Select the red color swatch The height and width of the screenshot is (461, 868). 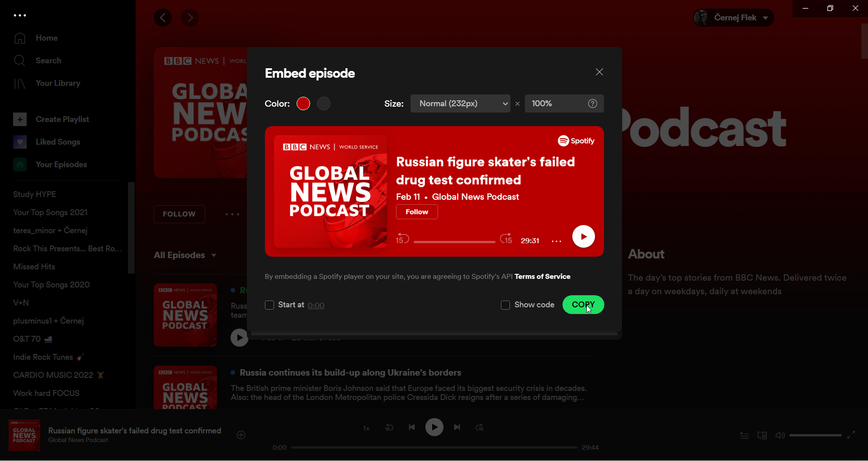point(303,103)
